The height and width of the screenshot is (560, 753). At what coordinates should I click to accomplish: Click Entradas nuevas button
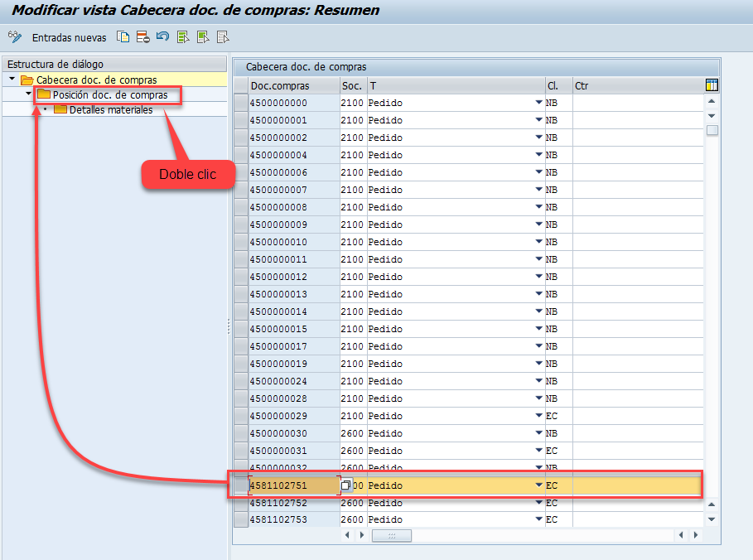(x=69, y=38)
